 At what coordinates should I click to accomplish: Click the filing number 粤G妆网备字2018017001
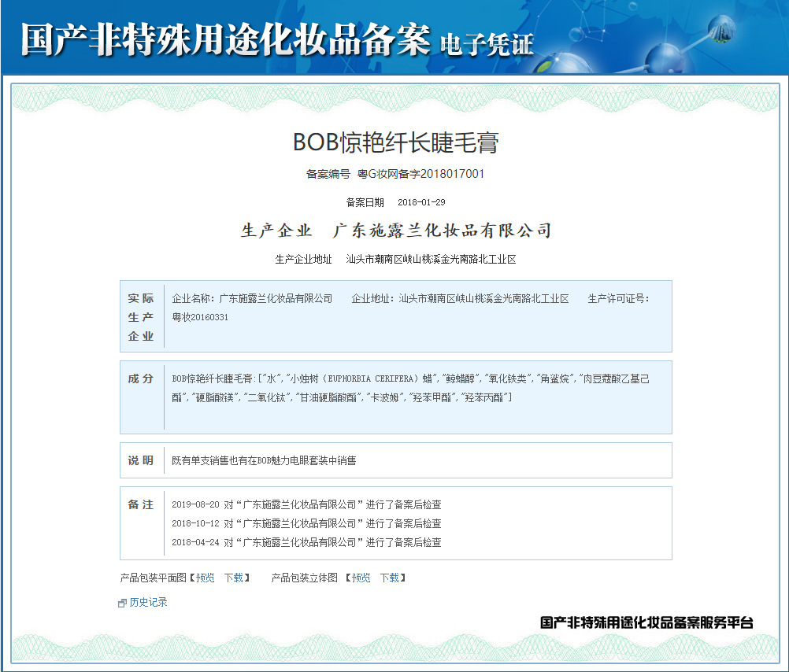tap(420, 174)
